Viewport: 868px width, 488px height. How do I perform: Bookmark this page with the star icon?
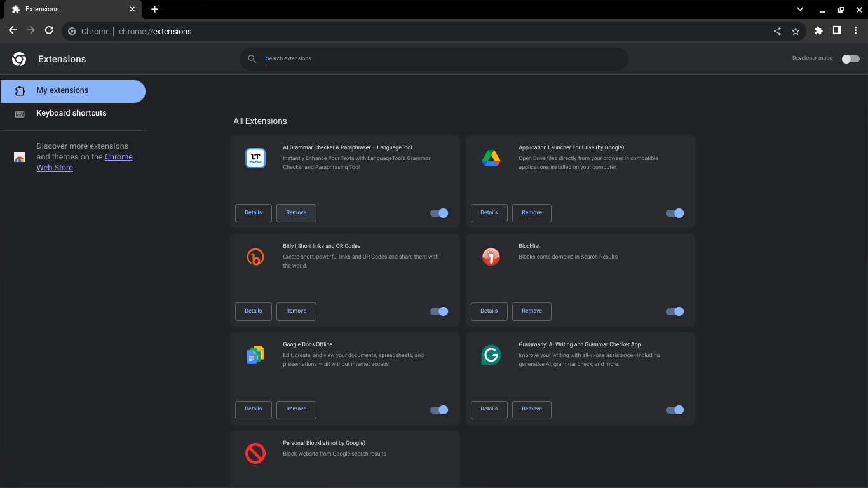pos(796,31)
